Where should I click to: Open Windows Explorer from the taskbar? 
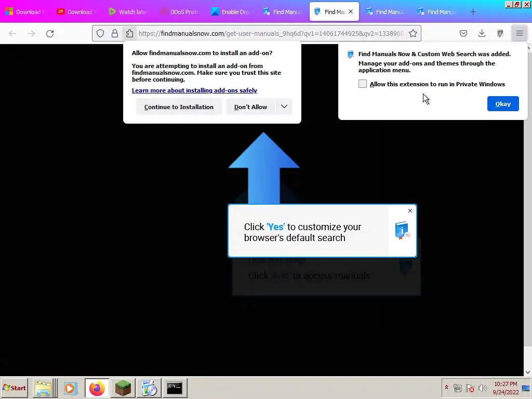(43, 388)
